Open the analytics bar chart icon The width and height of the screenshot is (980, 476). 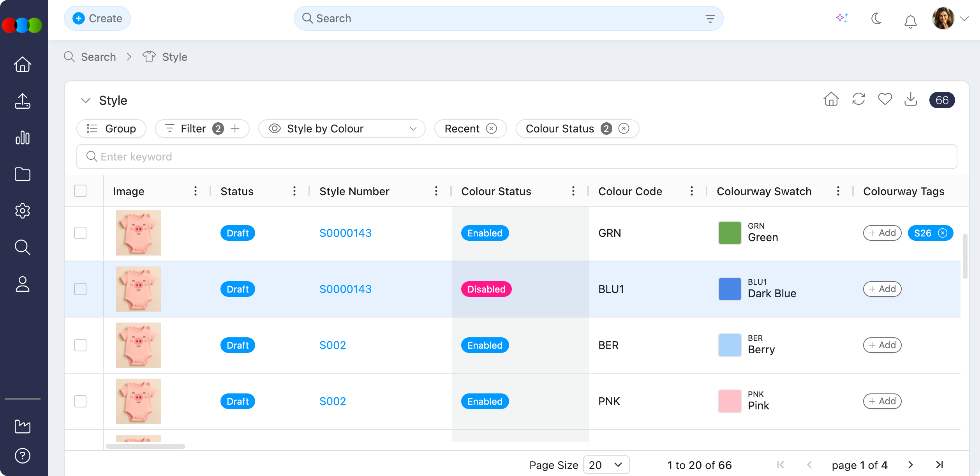pos(23,138)
